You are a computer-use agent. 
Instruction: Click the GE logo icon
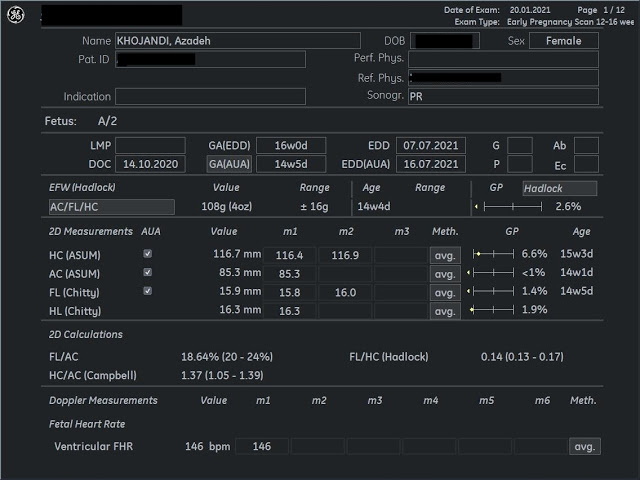[16, 15]
